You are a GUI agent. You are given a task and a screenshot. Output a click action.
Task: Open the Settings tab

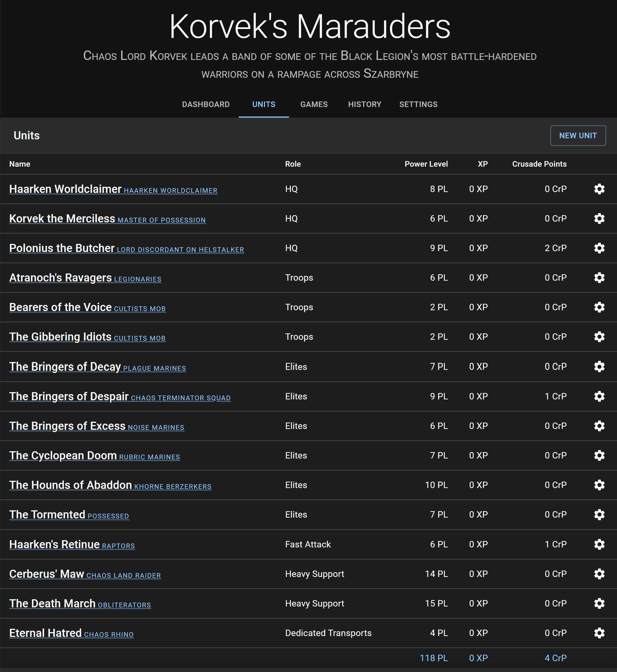tap(418, 105)
